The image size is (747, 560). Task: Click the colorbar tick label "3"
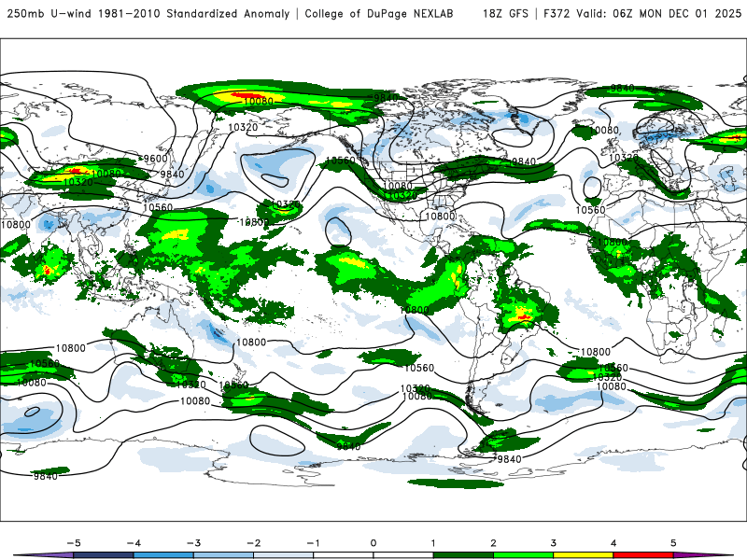(553, 543)
